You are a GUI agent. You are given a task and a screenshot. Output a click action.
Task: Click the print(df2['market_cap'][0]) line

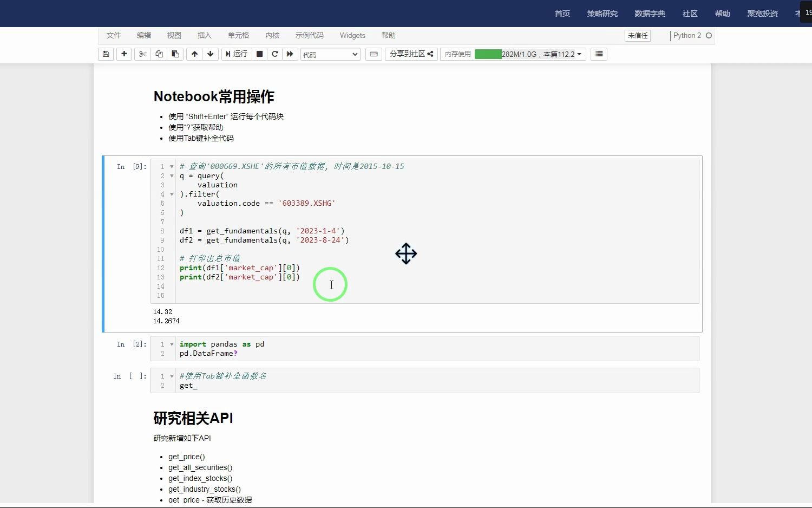tap(240, 277)
